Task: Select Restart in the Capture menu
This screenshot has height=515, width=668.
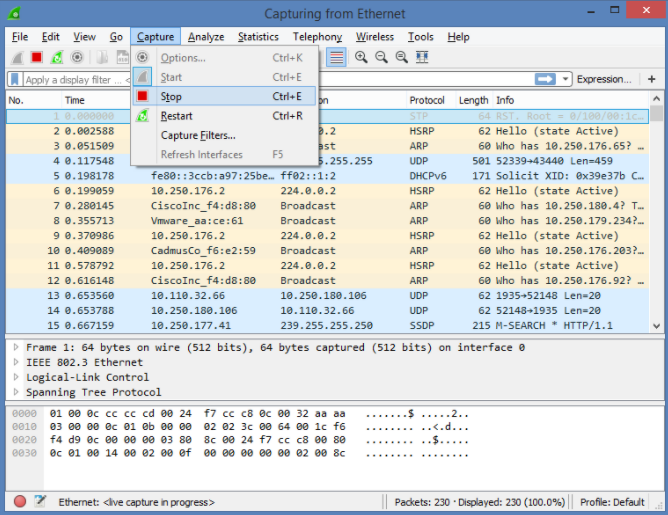Action: point(225,116)
